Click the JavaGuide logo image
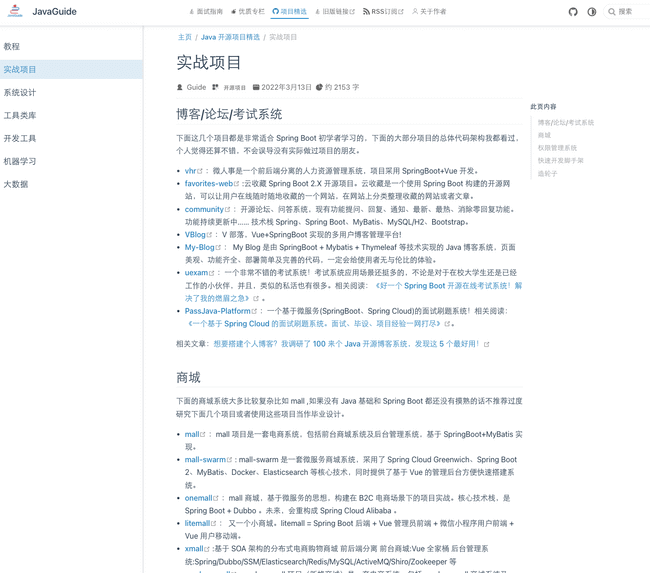 [15, 11]
